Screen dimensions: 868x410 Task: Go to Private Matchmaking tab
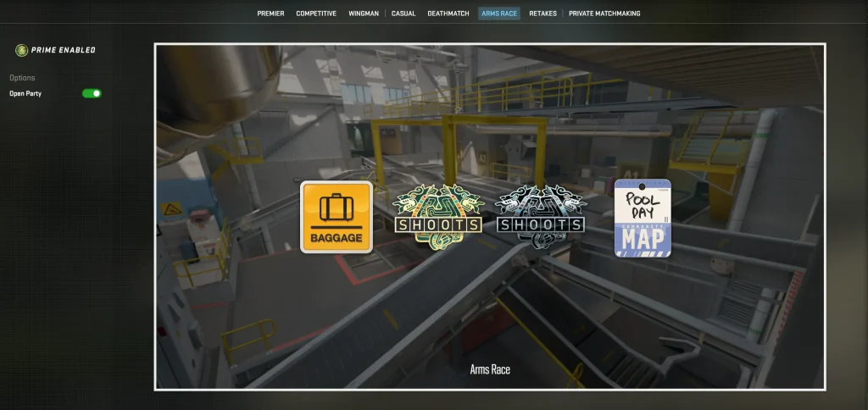click(x=604, y=14)
